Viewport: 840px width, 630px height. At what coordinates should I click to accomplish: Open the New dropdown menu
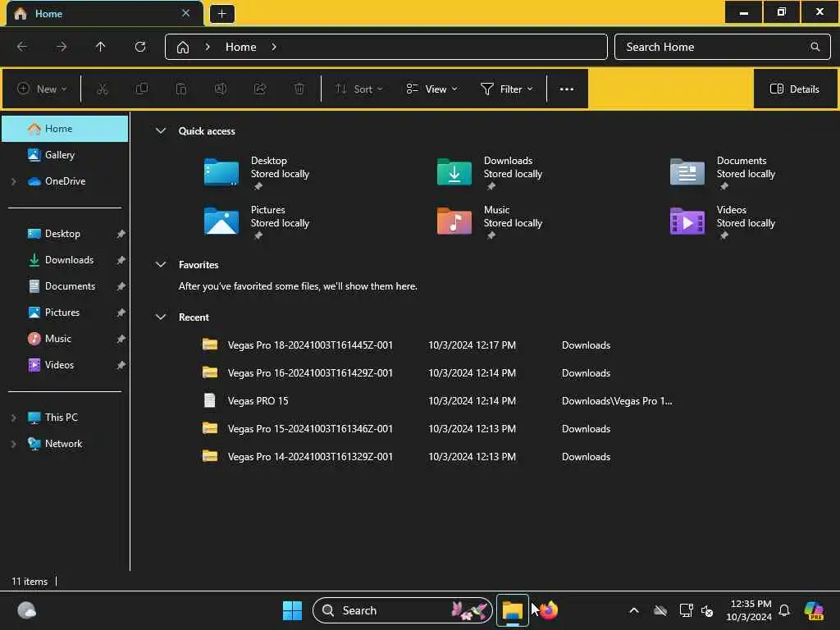[x=42, y=89]
